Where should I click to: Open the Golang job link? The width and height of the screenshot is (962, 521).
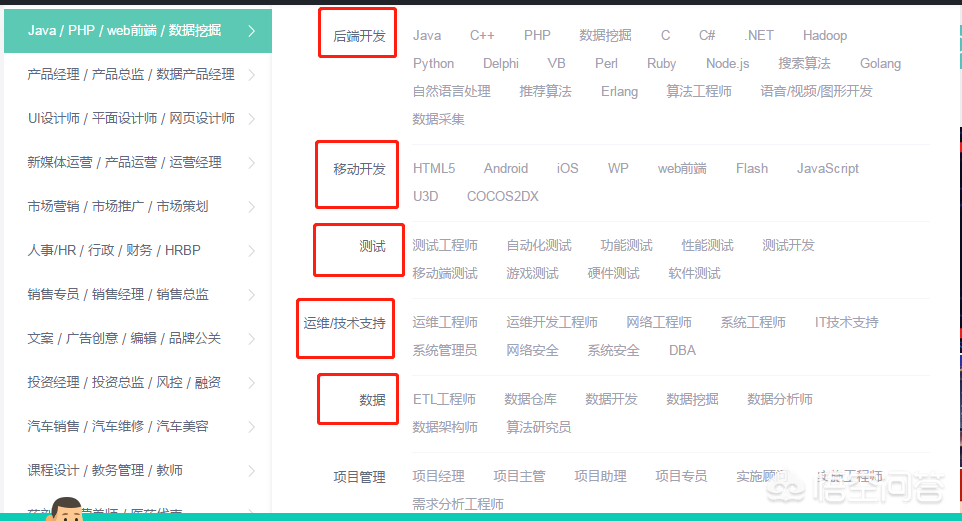point(880,64)
